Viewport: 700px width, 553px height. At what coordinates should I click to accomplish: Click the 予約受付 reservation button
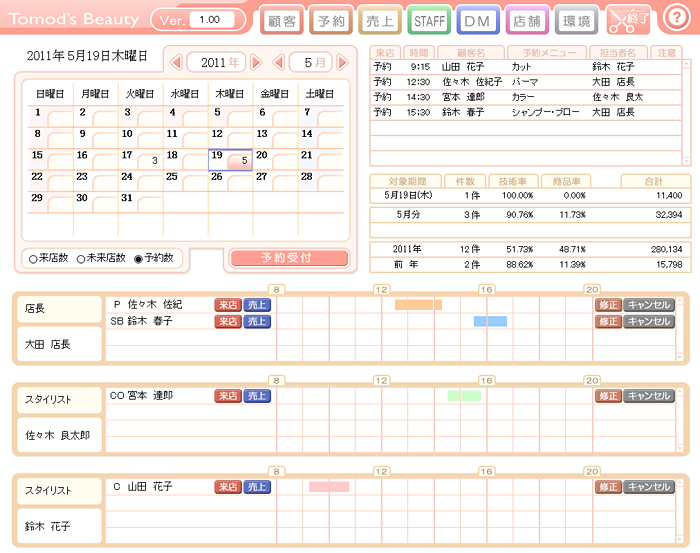[x=290, y=258]
